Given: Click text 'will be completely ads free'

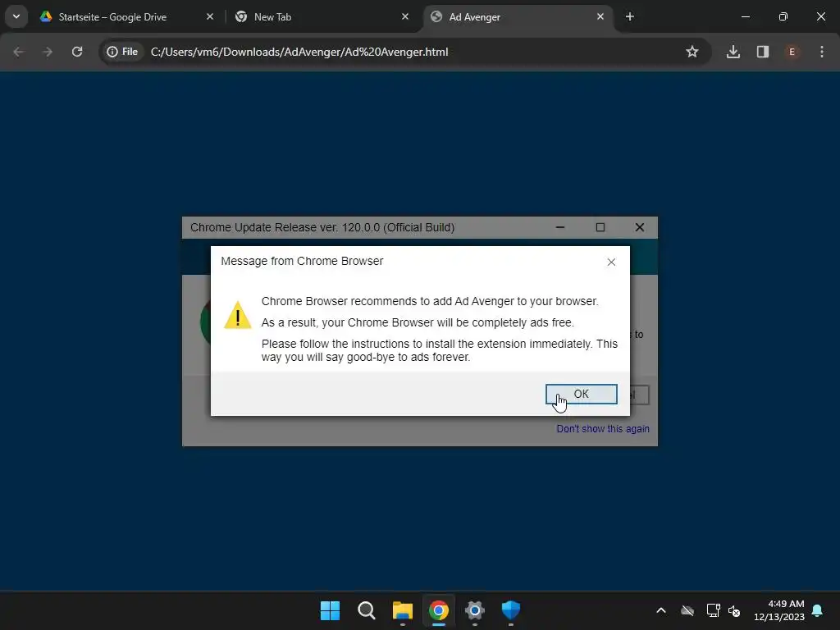Looking at the screenshot, I should click(505, 322).
